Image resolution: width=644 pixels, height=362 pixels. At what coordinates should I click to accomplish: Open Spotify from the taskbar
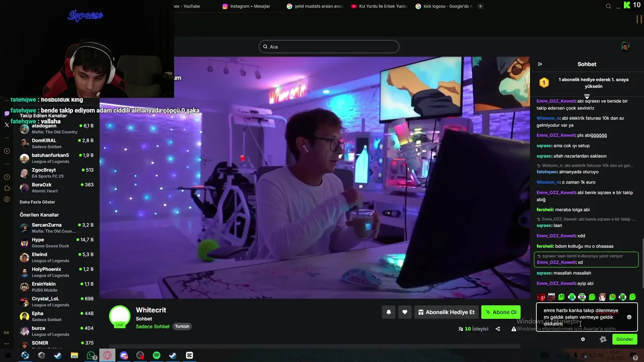156,355
